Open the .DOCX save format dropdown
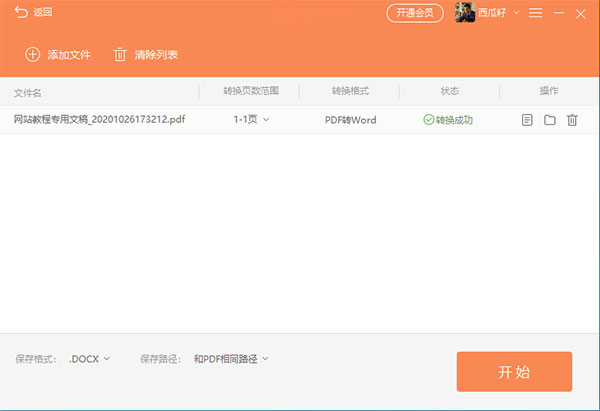This screenshot has width=600, height=411. [x=90, y=359]
